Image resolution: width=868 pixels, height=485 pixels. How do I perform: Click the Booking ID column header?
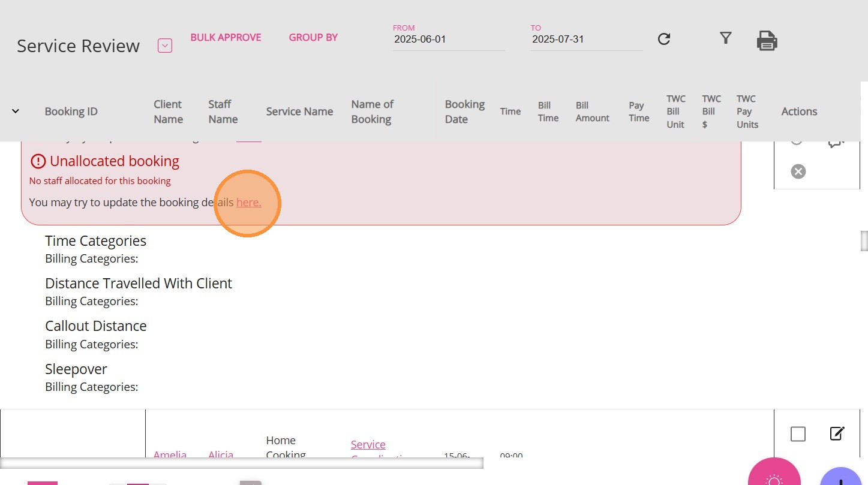pos(71,112)
